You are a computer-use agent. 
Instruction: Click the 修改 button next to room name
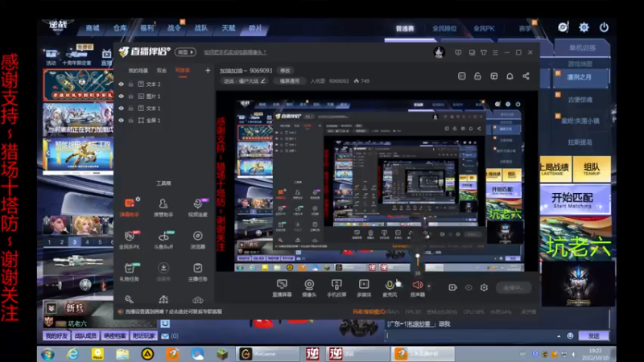click(285, 71)
